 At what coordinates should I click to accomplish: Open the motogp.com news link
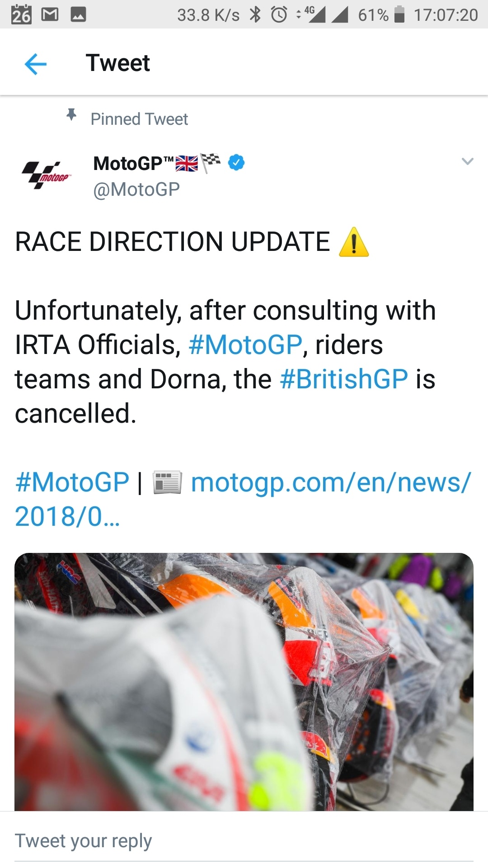point(330,483)
